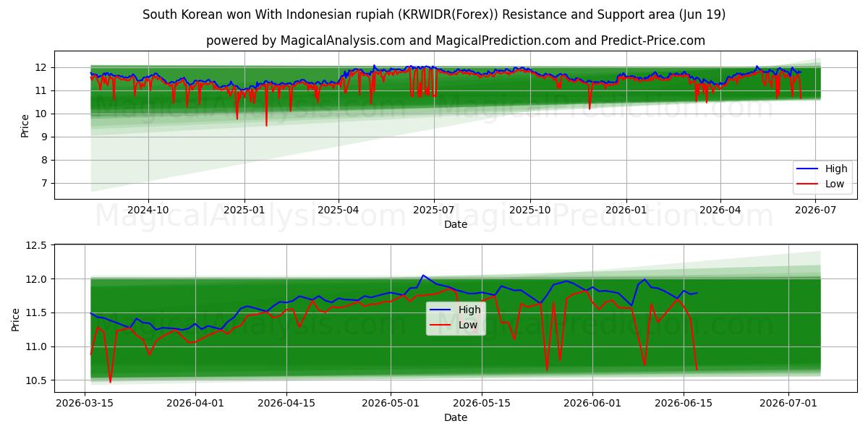868x434 pixels.
Task: Click the upper chart '2026-04' tick label
Action: click(720, 210)
